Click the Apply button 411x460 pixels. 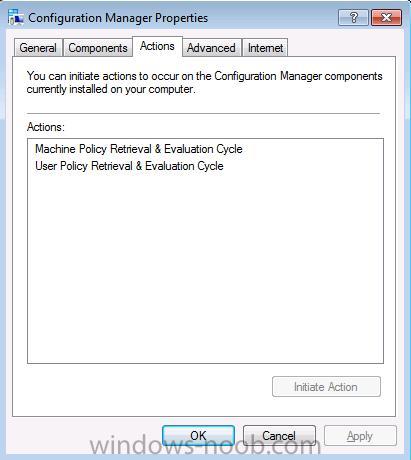pos(360,435)
